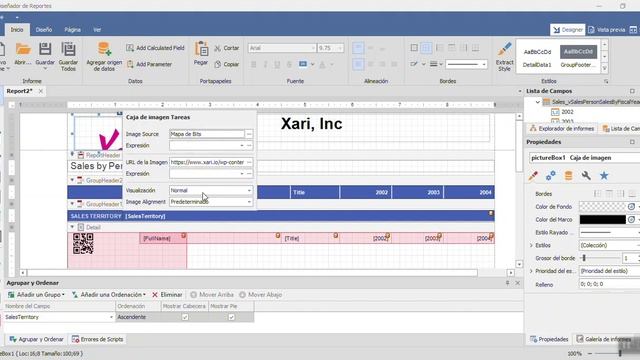Click the ellipsis button next to Image Source
Image resolution: width=640 pixels, height=360 pixels.
pyautogui.click(x=249, y=134)
